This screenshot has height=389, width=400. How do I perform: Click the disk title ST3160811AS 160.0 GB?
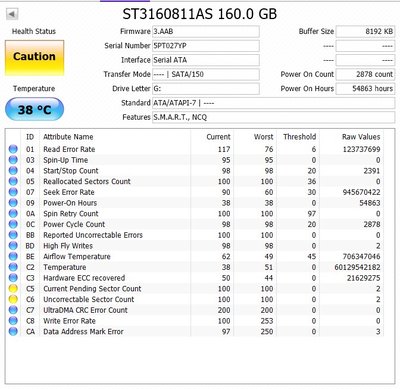(200, 14)
